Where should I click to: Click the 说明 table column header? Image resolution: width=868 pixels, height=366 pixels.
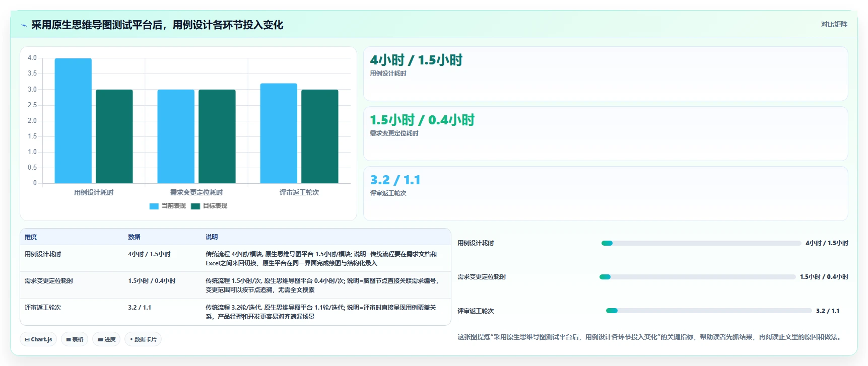[212, 237]
